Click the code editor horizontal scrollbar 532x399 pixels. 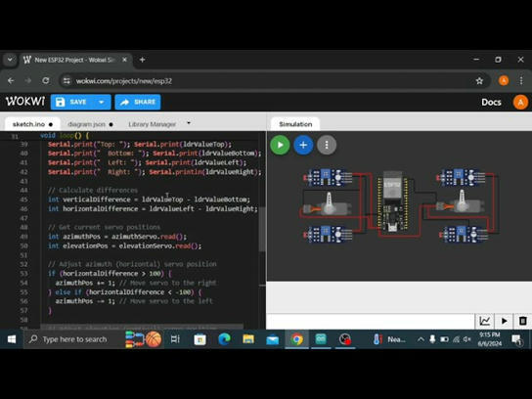click(142, 327)
